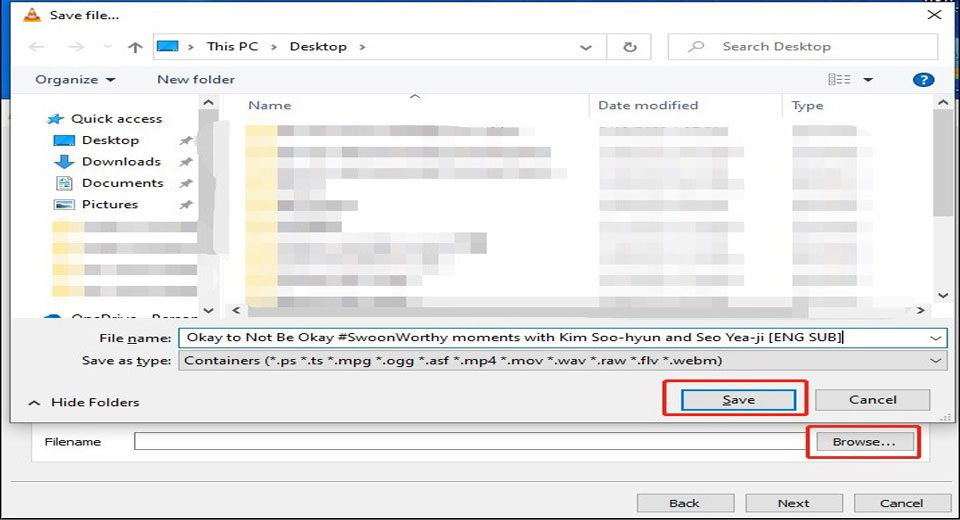Click Browse... in the VLC wizard

(863, 442)
